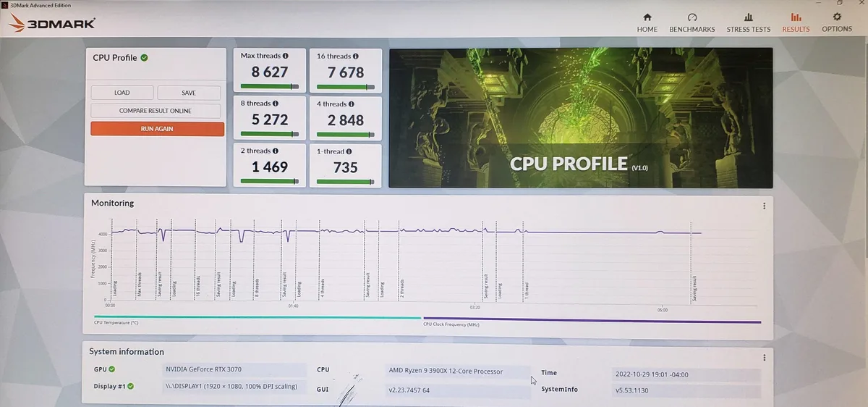Viewport: 868px width, 407px height.
Task: Click the 3DMARK logo
Action: point(52,23)
